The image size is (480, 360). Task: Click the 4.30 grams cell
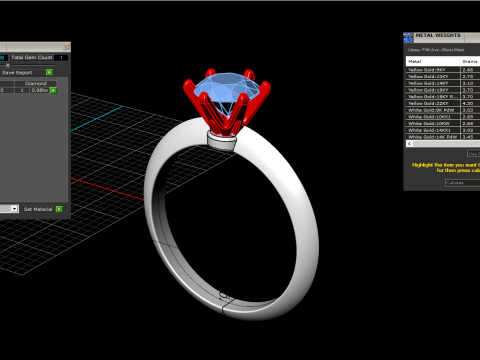[470, 103]
